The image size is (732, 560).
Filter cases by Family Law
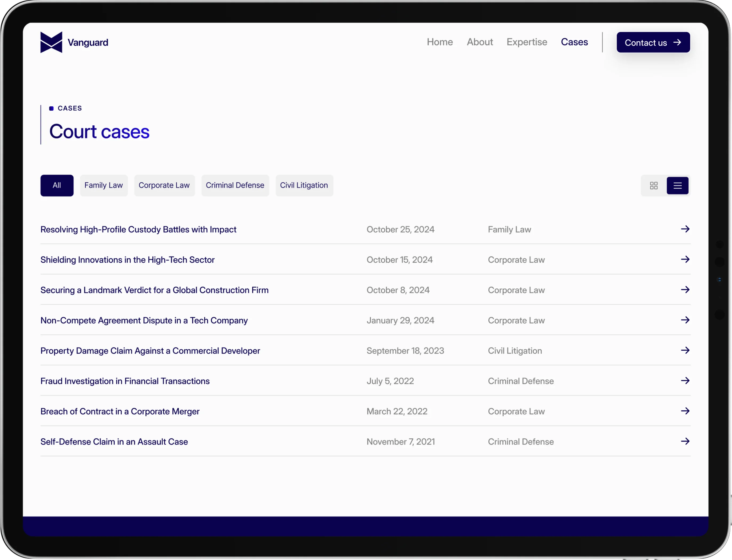104,186
